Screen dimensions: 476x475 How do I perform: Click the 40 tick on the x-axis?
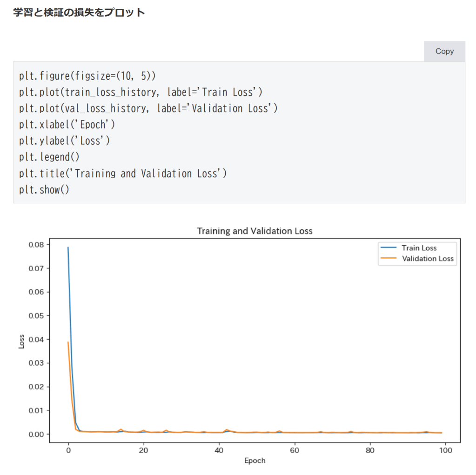click(219, 450)
